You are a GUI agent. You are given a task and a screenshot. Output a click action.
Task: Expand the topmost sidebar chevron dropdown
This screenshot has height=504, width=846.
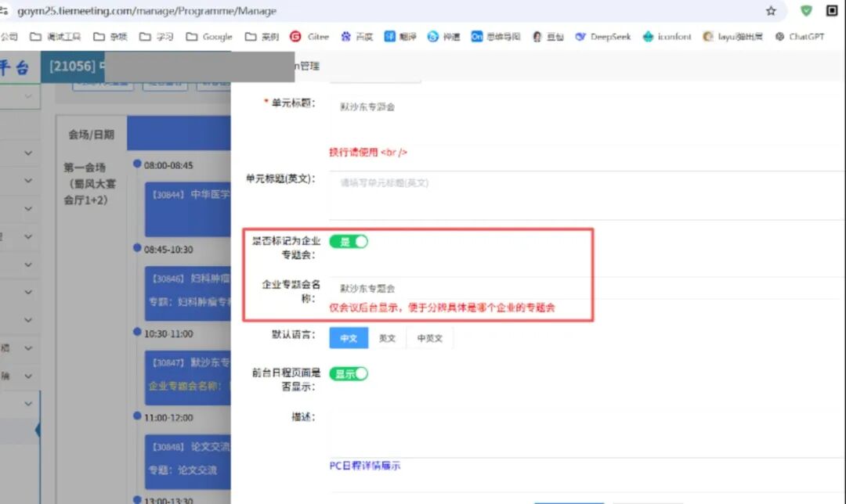(x=28, y=96)
